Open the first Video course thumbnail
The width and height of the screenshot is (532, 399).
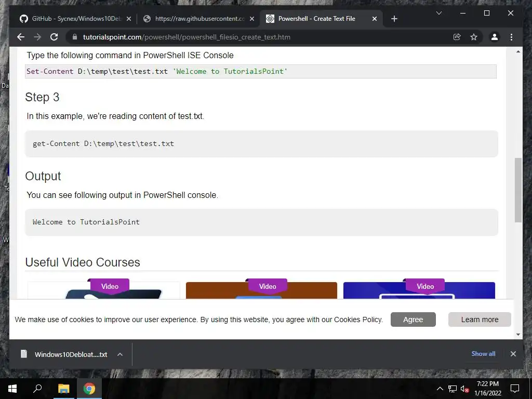(103, 290)
